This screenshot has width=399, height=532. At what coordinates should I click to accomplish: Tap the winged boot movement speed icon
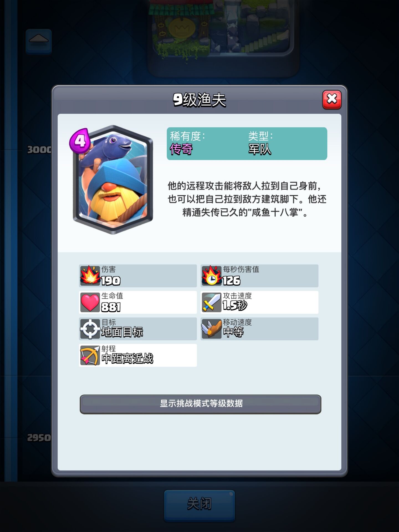click(x=211, y=329)
